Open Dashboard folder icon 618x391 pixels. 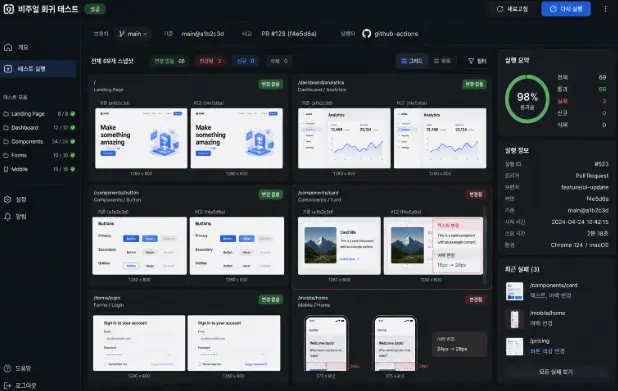[6, 128]
